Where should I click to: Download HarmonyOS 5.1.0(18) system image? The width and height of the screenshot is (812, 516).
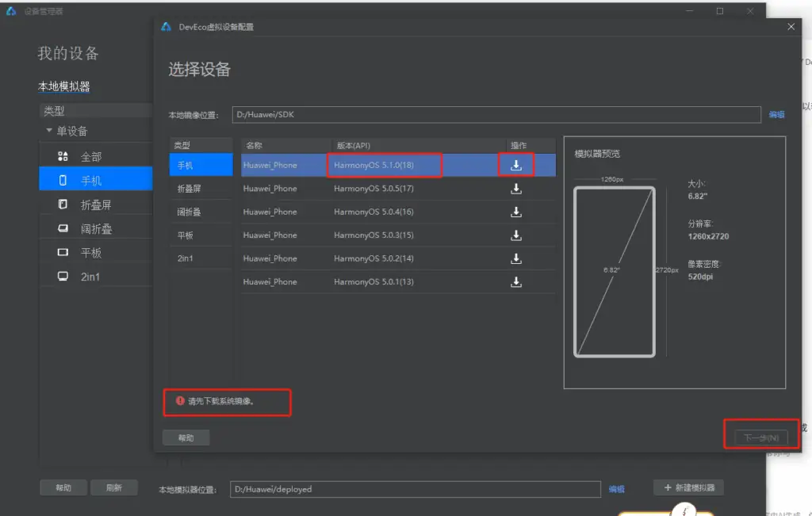point(516,165)
